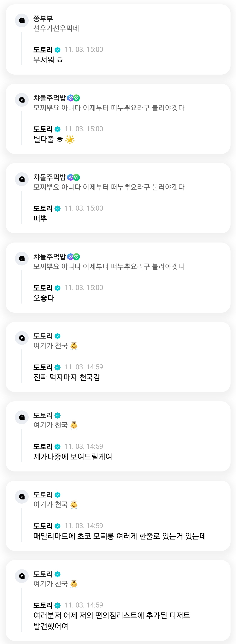
Task: Click the star emoji after "별다줄 ㅎ"
Action: 70,139
